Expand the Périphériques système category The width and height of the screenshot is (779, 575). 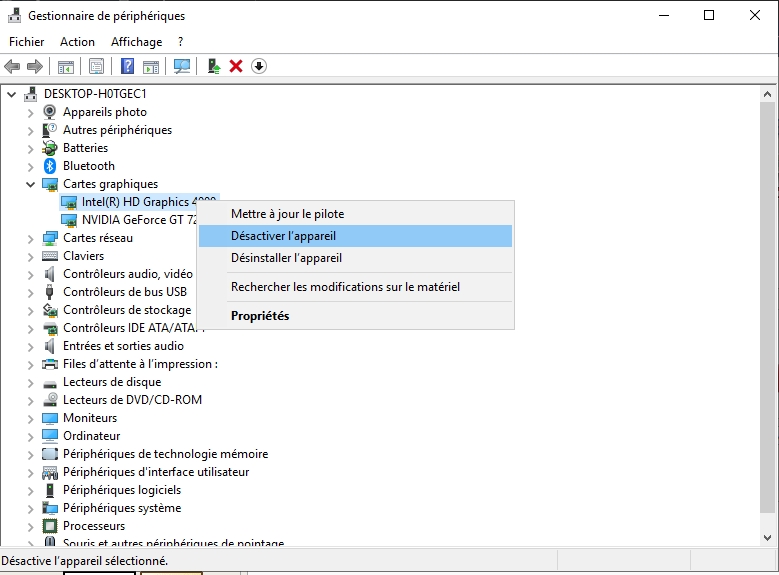[x=30, y=508]
